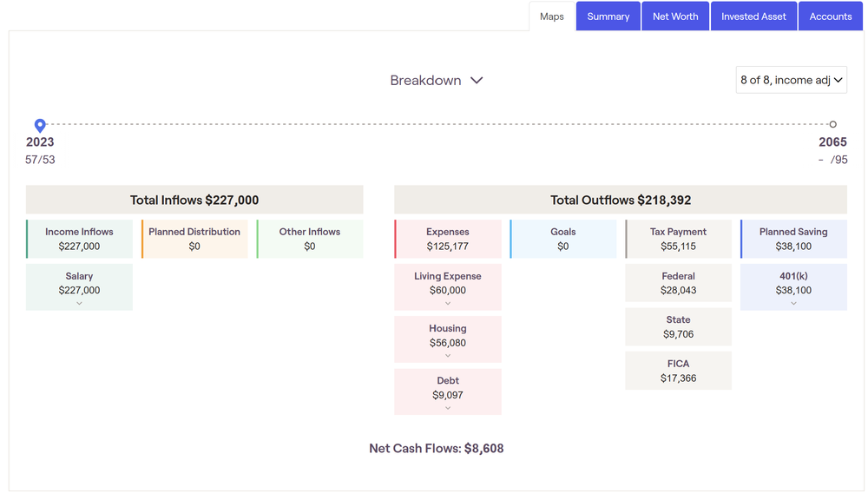
Task: Click the Income Inflows card
Action: (x=79, y=239)
